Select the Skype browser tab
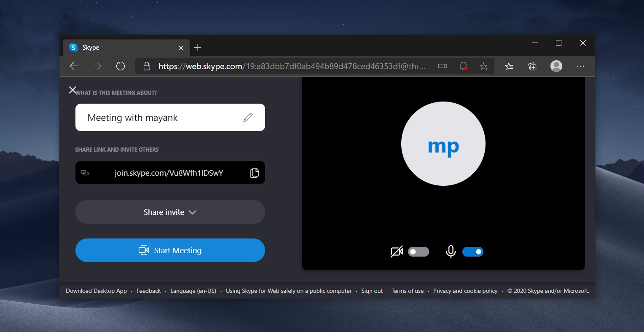 click(126, 48)
